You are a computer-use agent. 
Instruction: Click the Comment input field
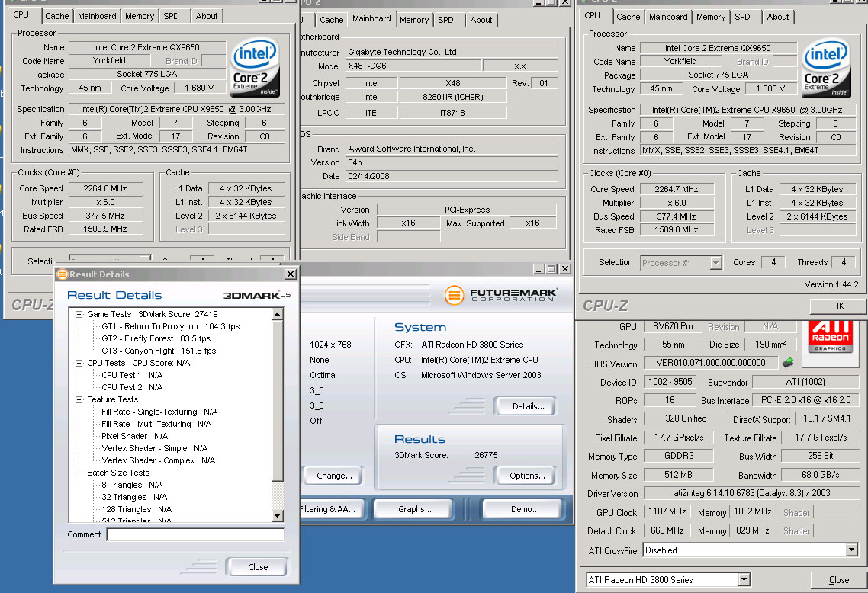[x=195, y=534]
